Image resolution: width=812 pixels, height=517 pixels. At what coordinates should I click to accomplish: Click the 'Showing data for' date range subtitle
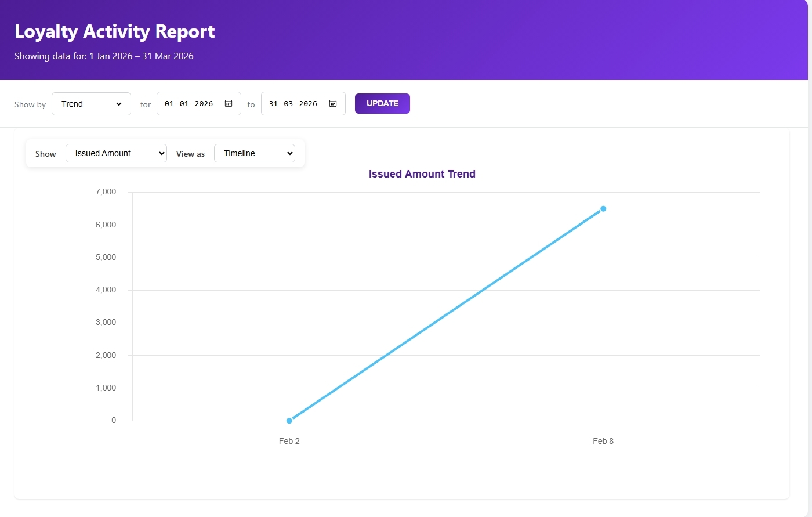[x=104, y=56]
